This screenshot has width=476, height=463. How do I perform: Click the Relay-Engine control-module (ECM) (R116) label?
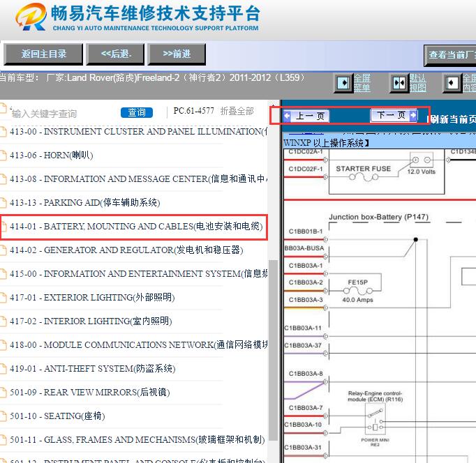(375, 396)
